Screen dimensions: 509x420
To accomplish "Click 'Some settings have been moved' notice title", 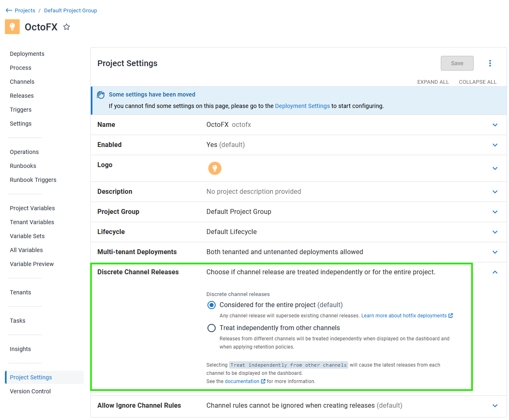I will coord(152,94).
